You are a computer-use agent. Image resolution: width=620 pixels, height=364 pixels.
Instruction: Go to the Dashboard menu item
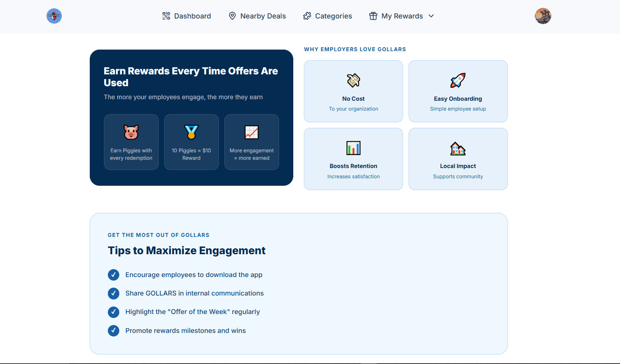click(x=187, y=16)
